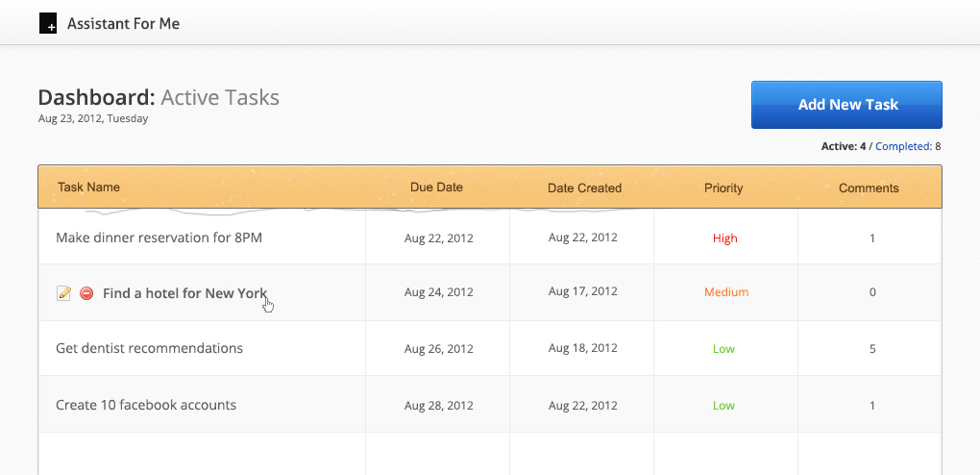Click the Assistant For Me logo icon

[48, 24]
